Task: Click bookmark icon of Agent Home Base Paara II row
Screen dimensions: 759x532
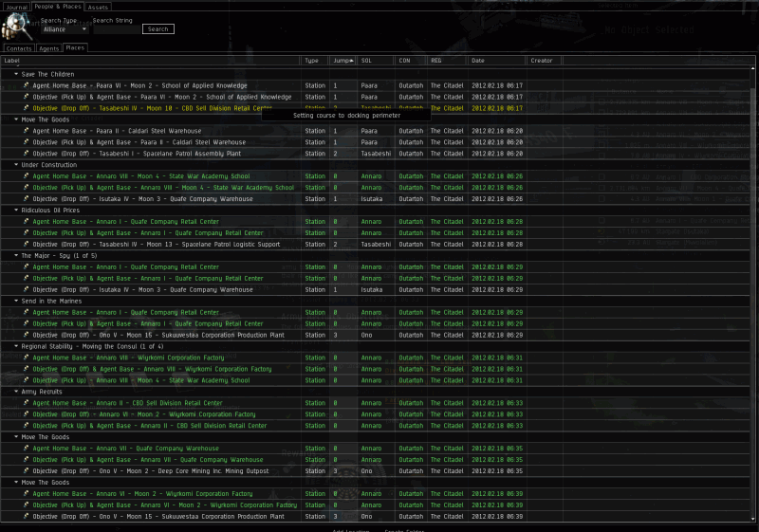Action: coord(27,131)
